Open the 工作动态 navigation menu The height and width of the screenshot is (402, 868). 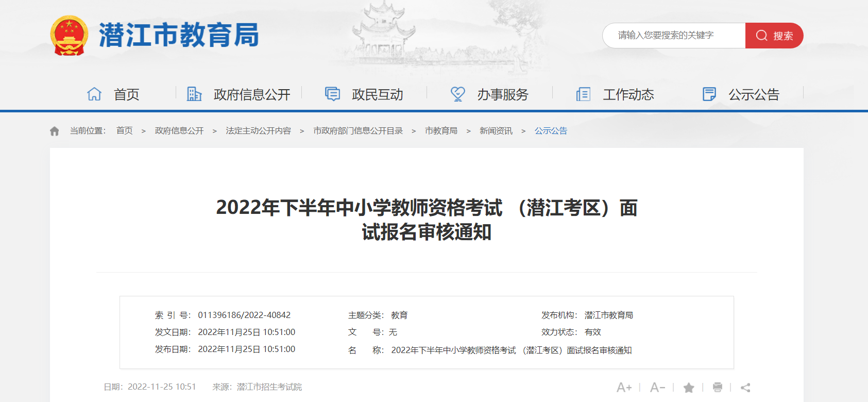pyautogui.click(x=628, y=95)
